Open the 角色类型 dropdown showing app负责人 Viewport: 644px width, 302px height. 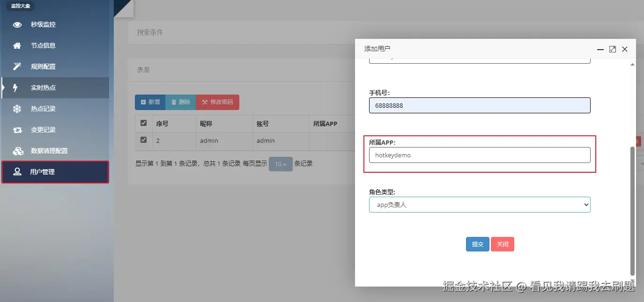click(480, 205)
